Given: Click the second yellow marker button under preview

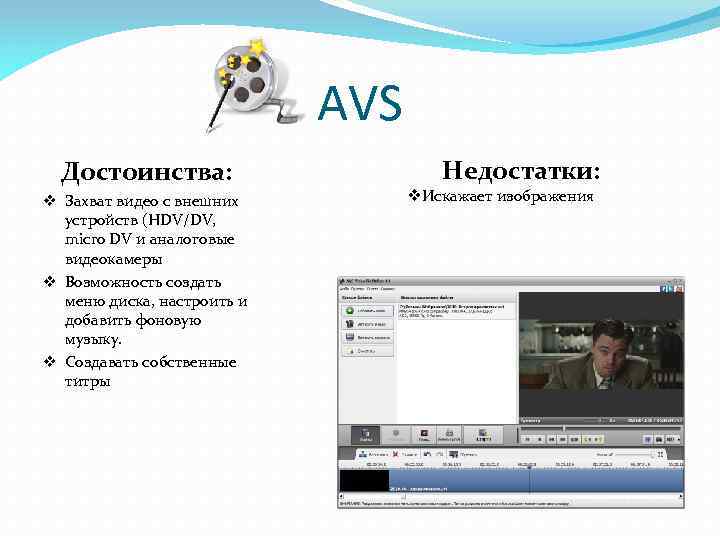Looking at the screenshot, I should (598, 439).
